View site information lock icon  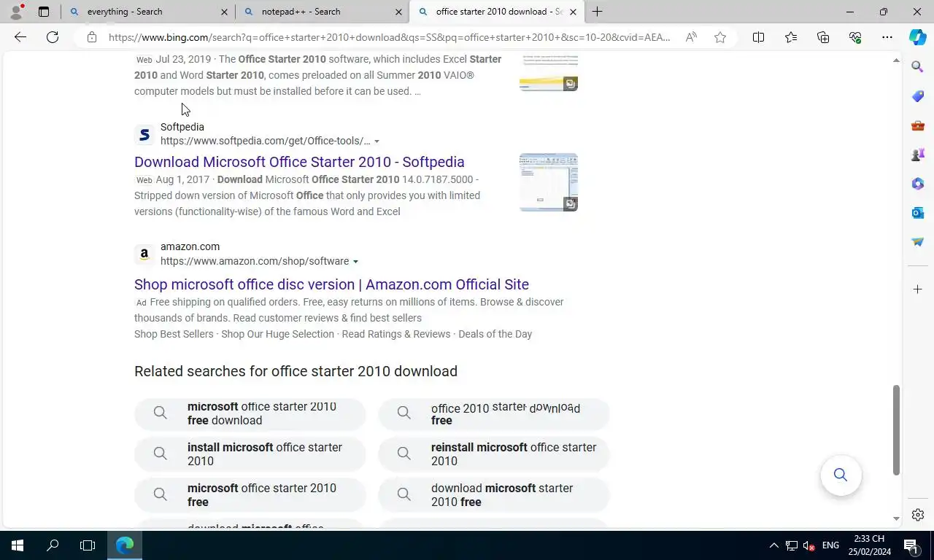click(x=91, y=37)
